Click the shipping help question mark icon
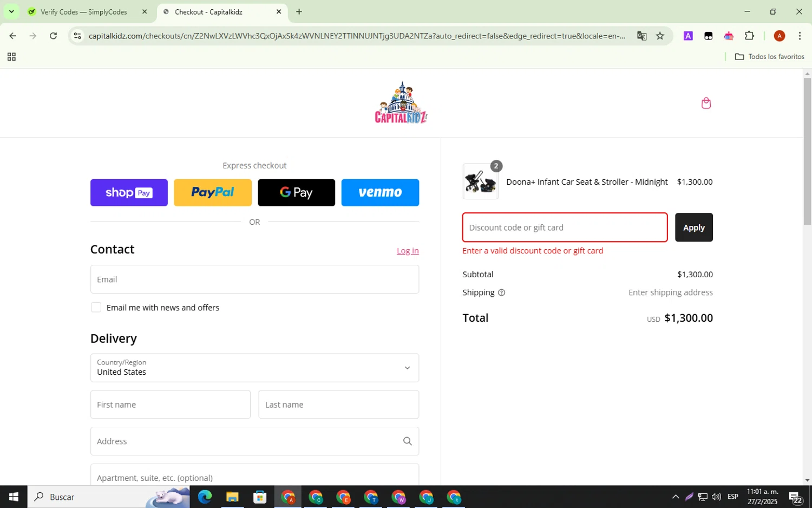 point(501,292)
